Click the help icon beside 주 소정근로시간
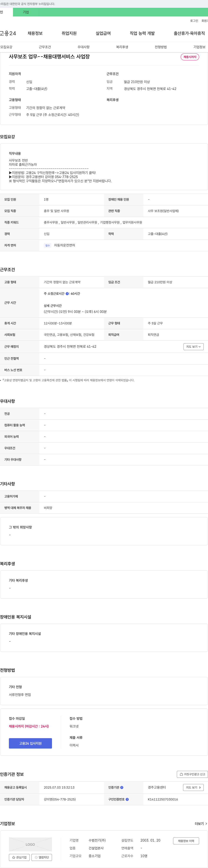The width and height of the screenshot is (208, 868). coord(67,294)
